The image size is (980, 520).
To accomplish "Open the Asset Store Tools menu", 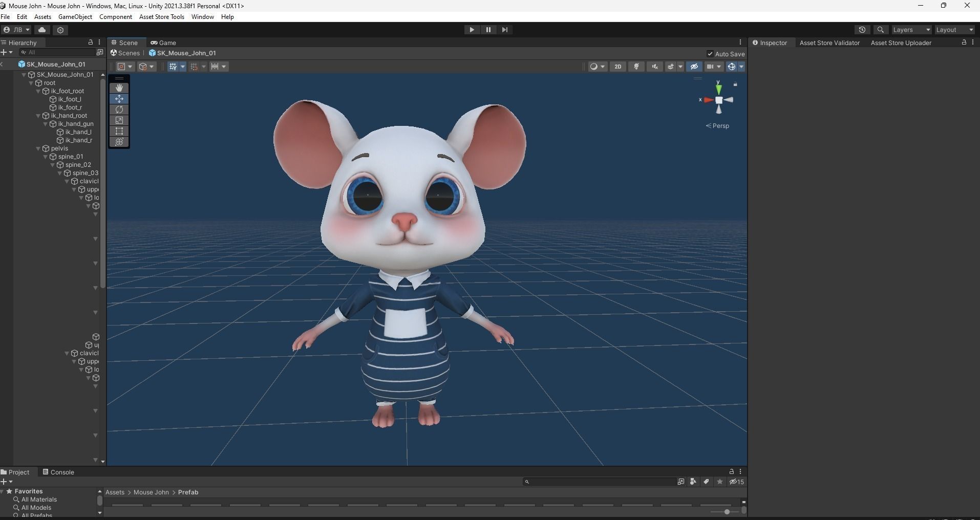I will point(162,17).
